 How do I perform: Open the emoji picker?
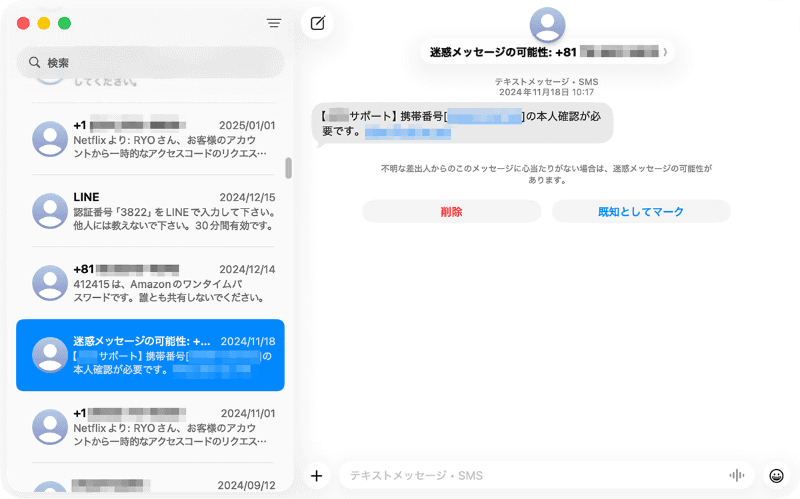[x=776, y=476]
